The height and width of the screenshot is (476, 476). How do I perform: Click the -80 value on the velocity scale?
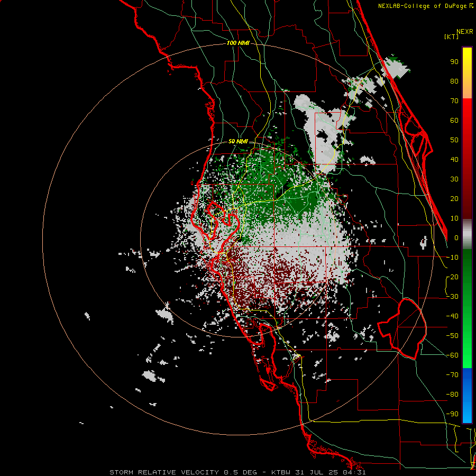point(452,395)
